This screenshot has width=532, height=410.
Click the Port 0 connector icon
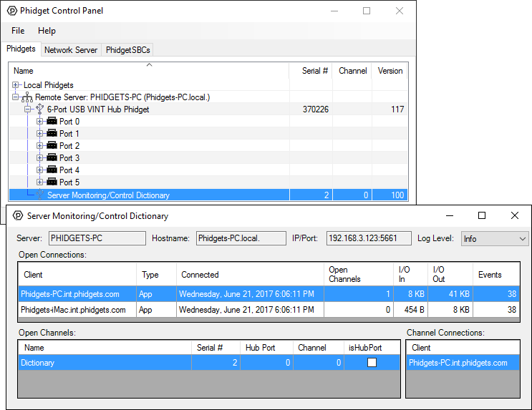click(52, 121)
